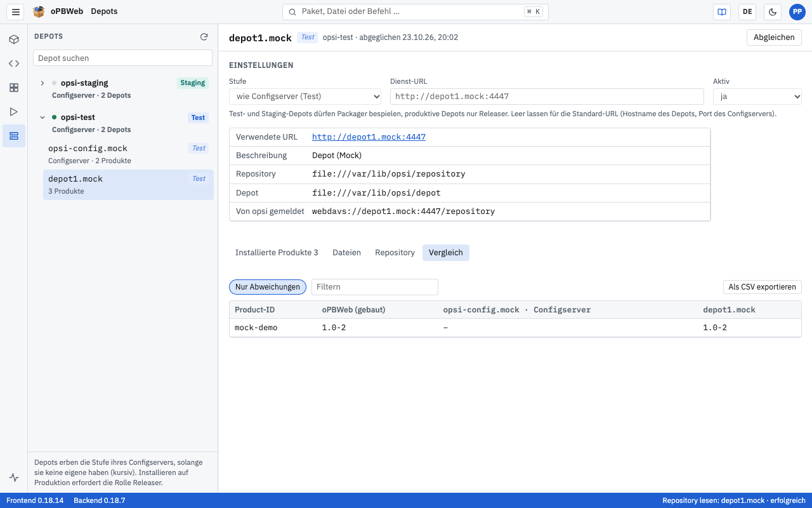Open the run/play sidebar icon
Image resolution: width=812 pixels, height=508 pixels.
pyautogui.click(x=14, y=112)
